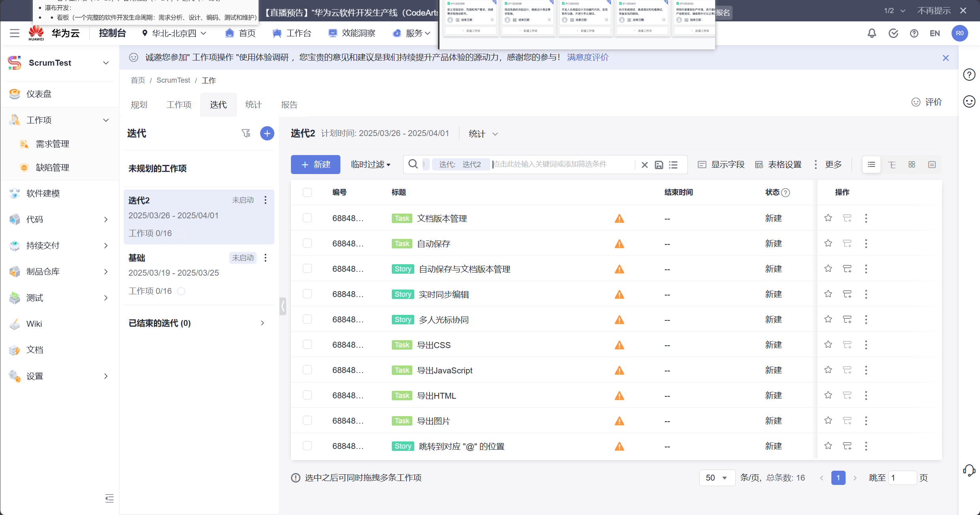Open the 临时过滤 dropdown
The image size is (980, 515).
pyautogui.click(x=370, y=165)
